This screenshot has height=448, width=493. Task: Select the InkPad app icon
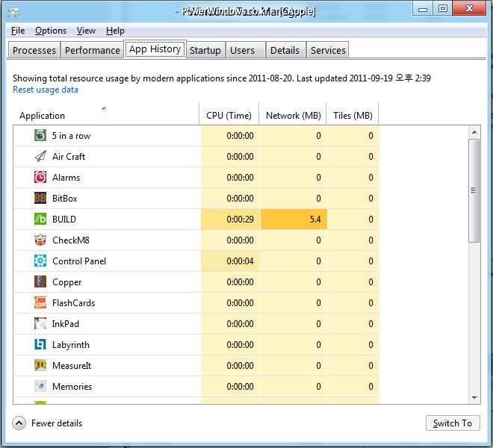point(40,324)
